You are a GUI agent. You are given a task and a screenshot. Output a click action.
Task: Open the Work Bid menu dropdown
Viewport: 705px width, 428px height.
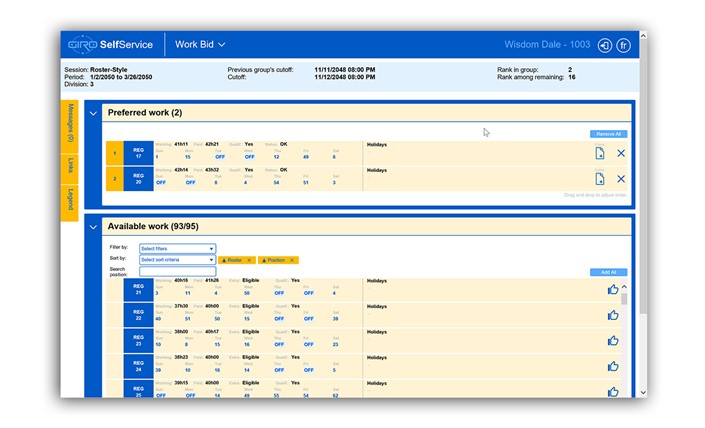tap(200, 45)
